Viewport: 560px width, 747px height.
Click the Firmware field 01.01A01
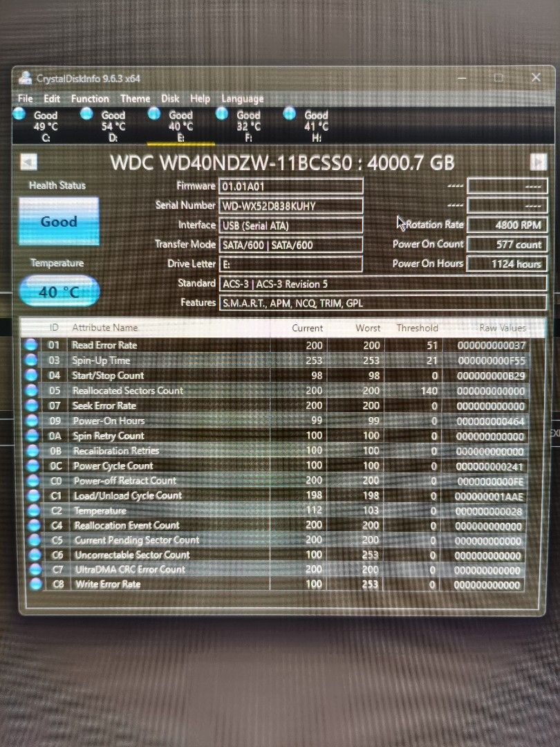pos(291,186)
